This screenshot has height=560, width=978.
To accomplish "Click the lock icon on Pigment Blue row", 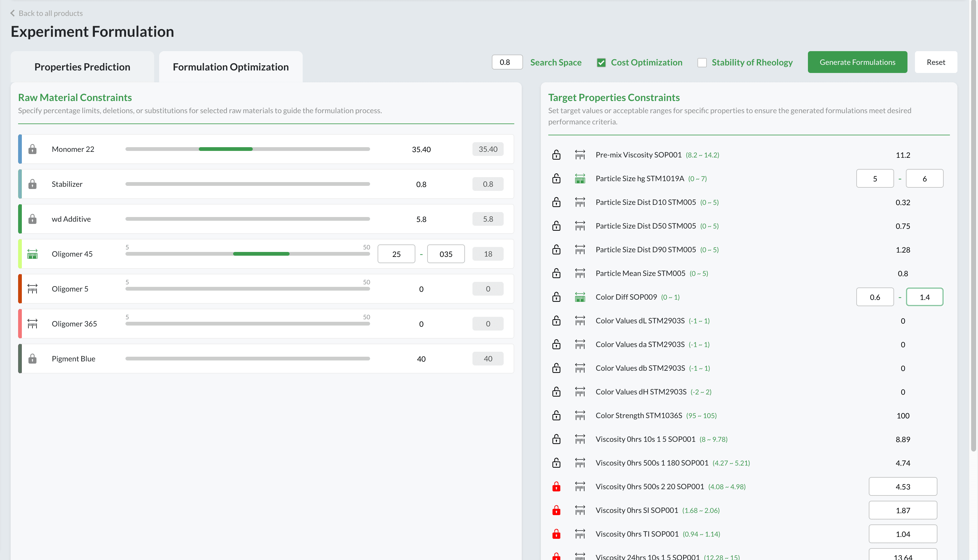I will click(x=32, y=359).
